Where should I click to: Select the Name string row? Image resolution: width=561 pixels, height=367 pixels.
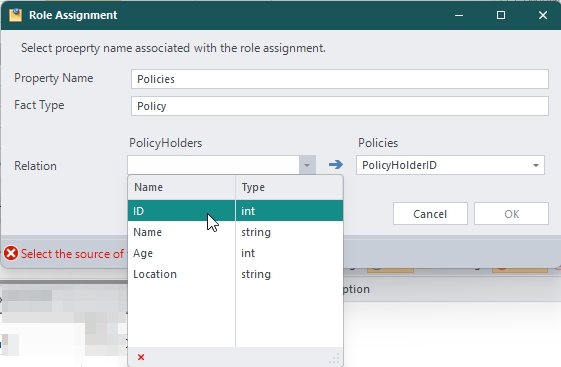tap(235, 232)
